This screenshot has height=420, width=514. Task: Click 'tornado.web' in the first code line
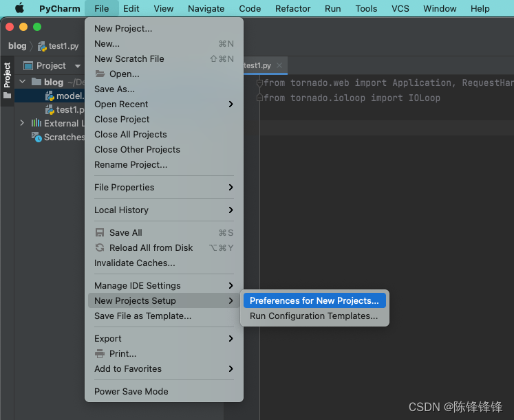pyautogui.click(x=319, y=82)
